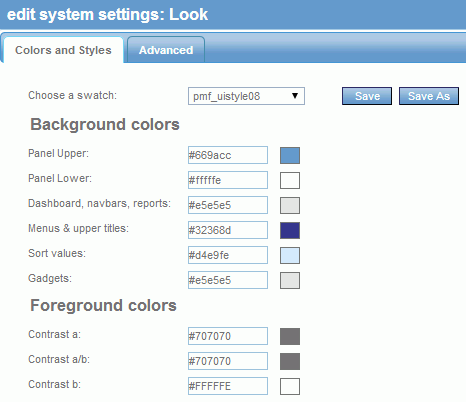Image resolution: width=466 pixels, height=402 pixels.
Task: Open the Contrast a dark gray swatch
Action: coord(290,336)
